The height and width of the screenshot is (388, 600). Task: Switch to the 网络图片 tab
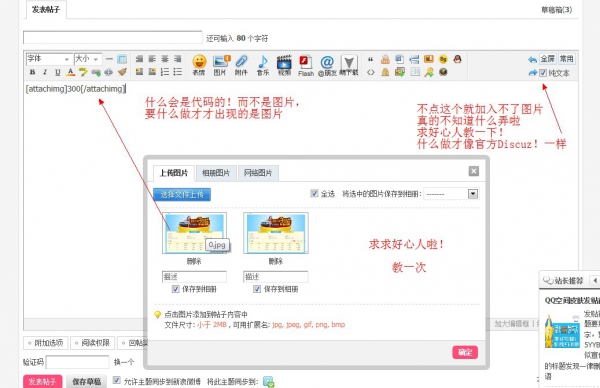click(258, 173)
